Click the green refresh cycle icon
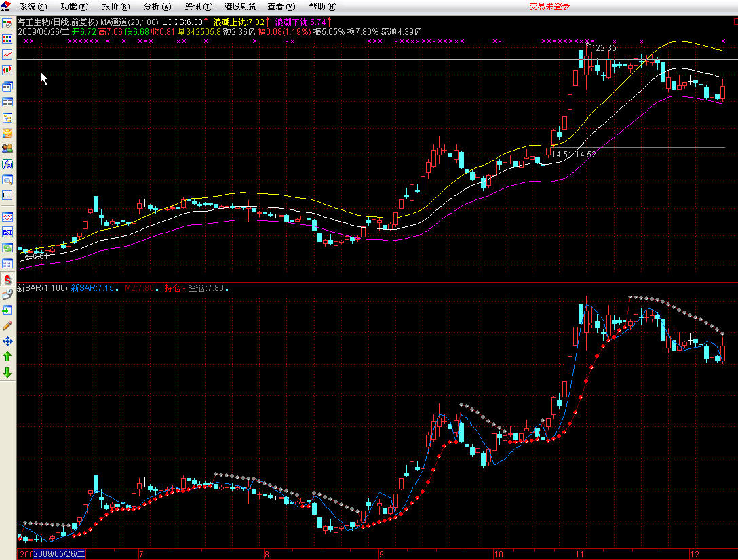Viewport: 738px width, 560px height. [7, 248]
